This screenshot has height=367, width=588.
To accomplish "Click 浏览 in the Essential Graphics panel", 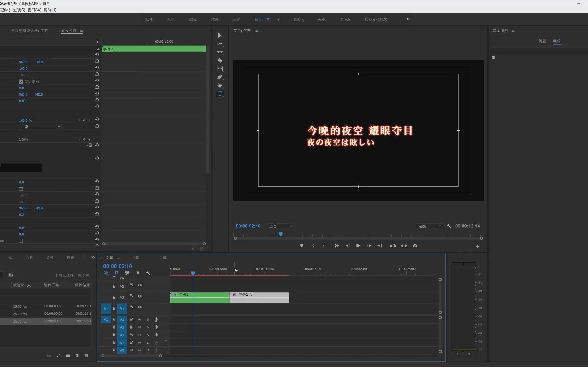I will 542,41.
